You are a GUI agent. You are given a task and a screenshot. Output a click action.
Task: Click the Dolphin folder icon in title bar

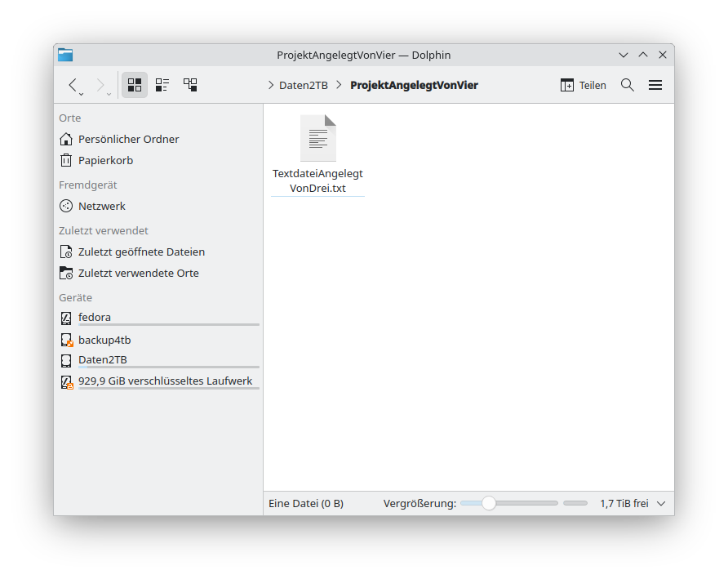tap(65, 55)
